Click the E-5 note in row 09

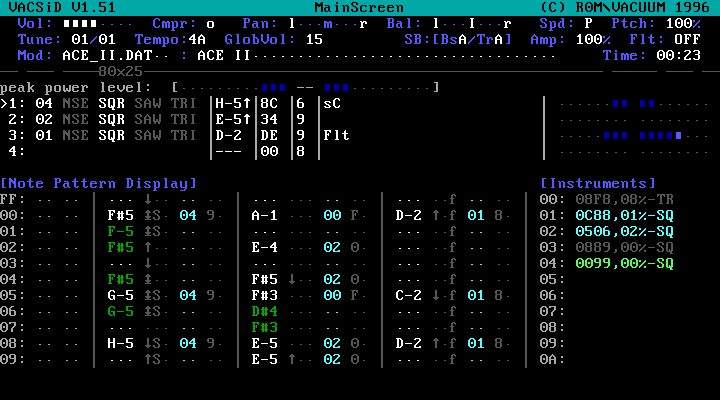264,359
